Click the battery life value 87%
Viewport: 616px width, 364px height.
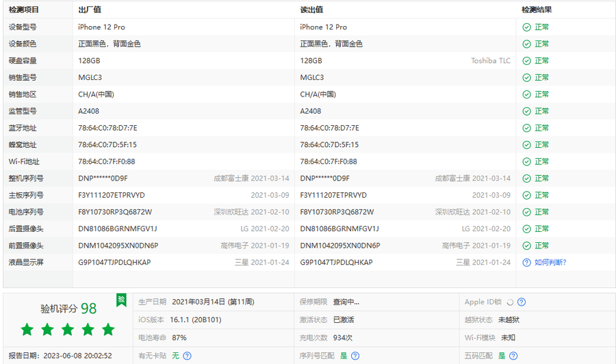pyautogui.click(x=179, y=338)
